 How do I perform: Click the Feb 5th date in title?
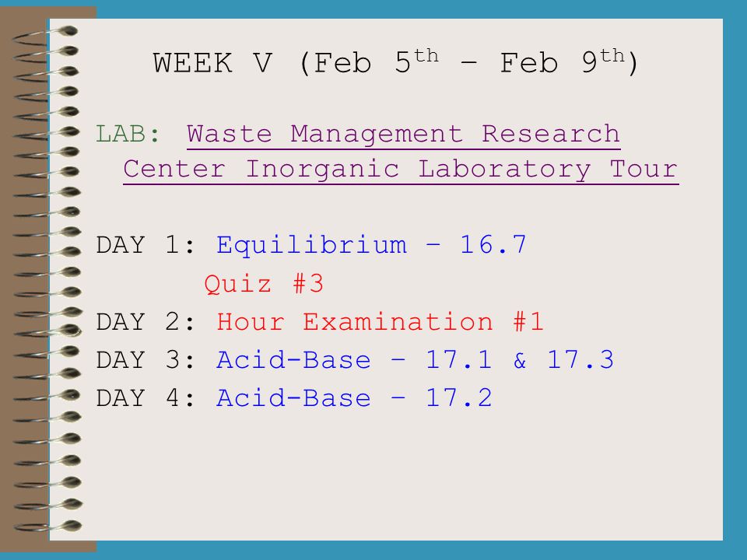375,61
